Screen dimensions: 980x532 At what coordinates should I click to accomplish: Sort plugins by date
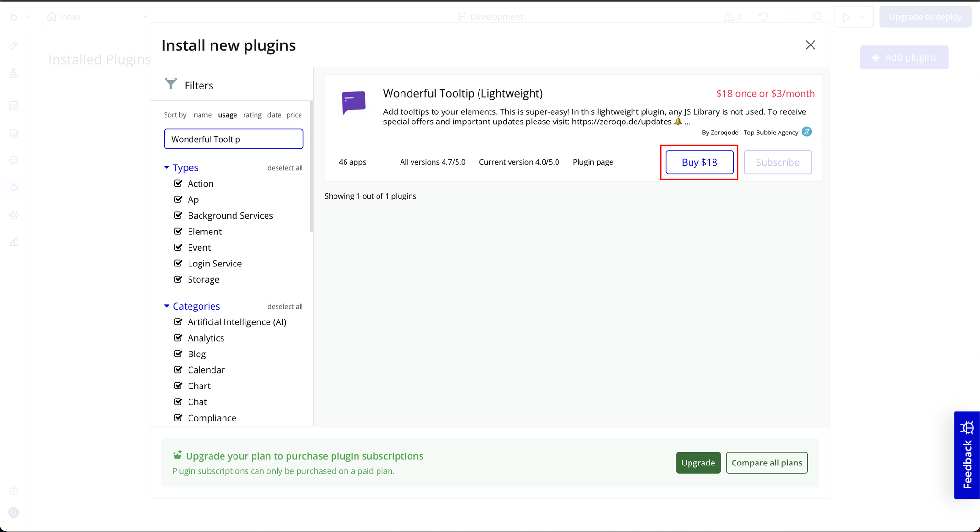click(274, 115)
